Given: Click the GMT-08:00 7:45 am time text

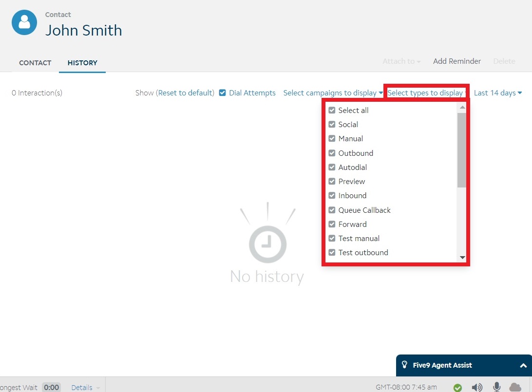Looking at the screenshot, I should click(406, 387).
